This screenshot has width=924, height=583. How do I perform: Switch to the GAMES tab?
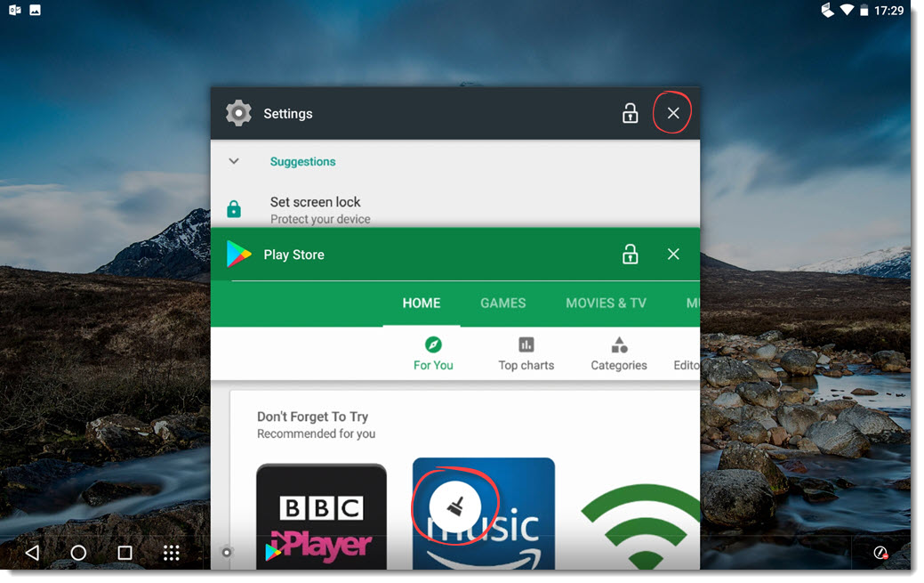point(503,303)
